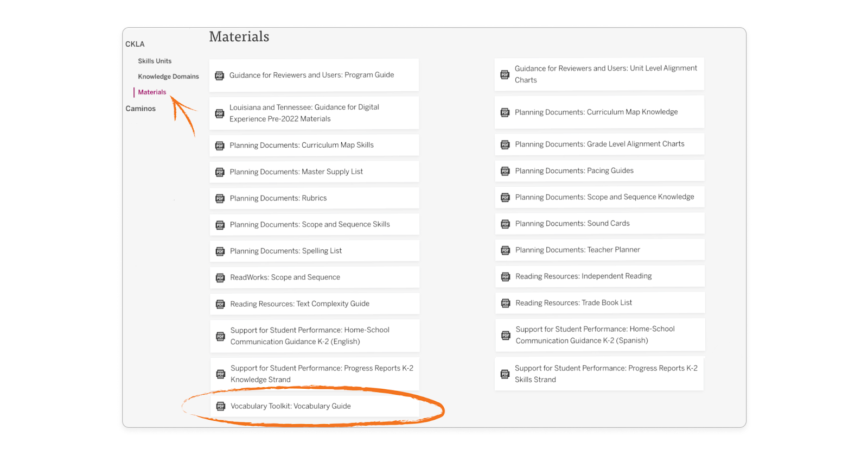Viewport: 868px width, 455px height.
Task: Select Materials in the sidebar
Action: 152,92
